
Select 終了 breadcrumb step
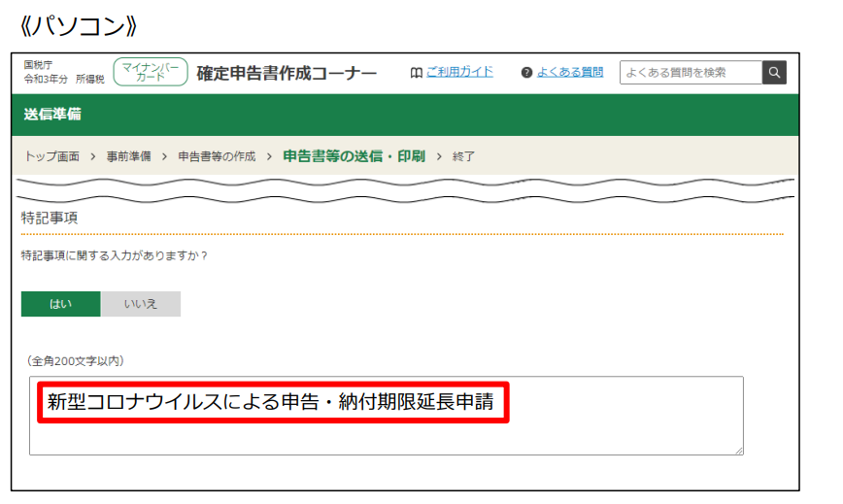click(463, 156)
